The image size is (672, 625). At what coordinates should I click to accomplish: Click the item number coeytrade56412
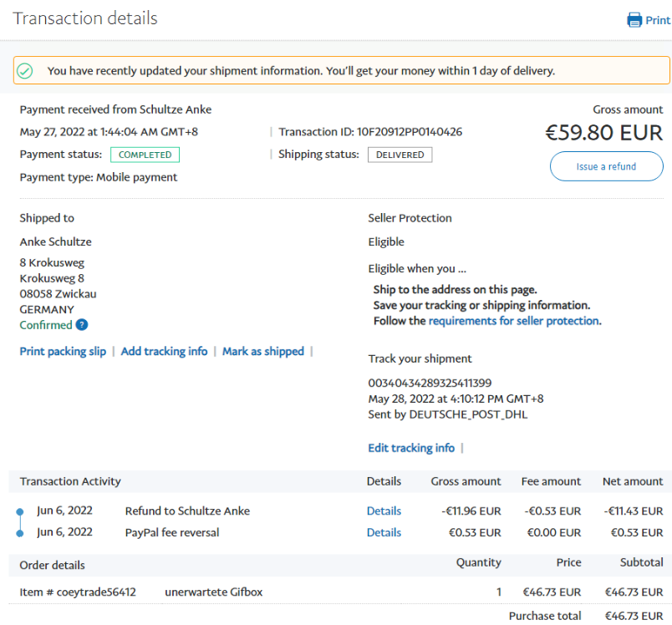(x=95, y=592)
